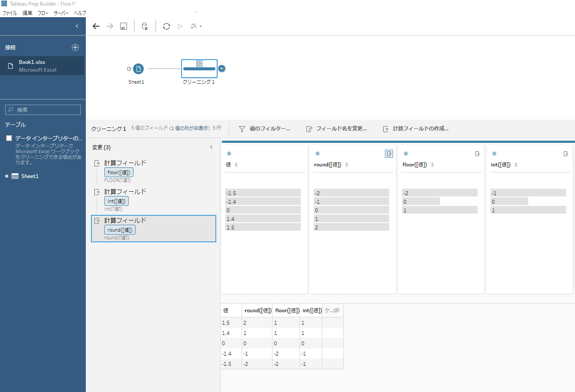575x392 pixels.
Task: Click calc icon beside round change entry
Action: click(97, 221)
